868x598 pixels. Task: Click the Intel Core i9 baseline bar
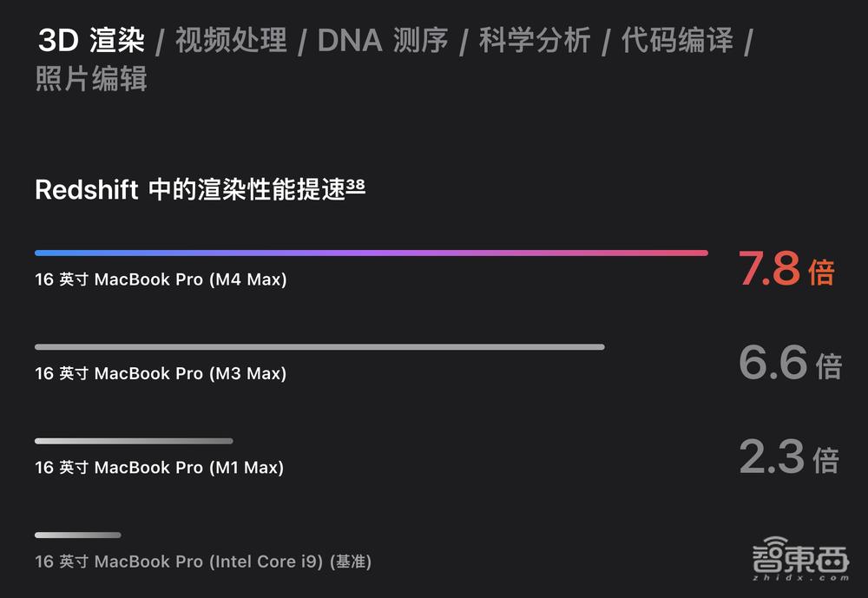[77, 535]
